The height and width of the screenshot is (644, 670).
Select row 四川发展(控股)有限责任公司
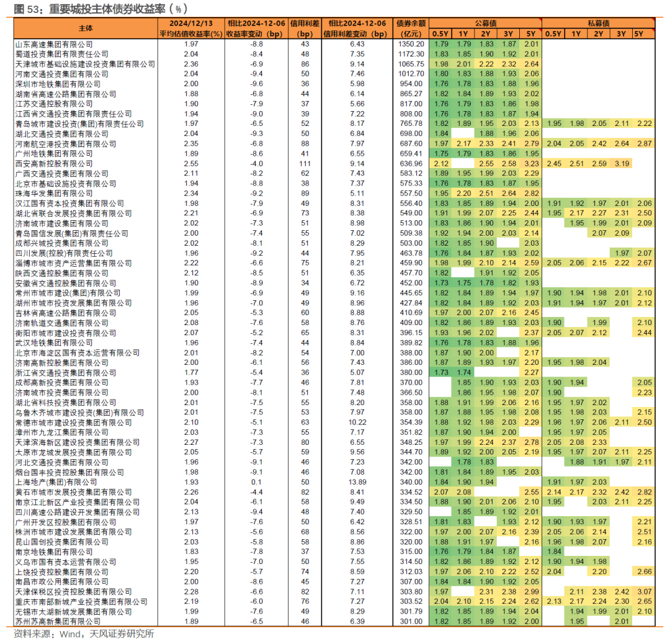[334, 253]
